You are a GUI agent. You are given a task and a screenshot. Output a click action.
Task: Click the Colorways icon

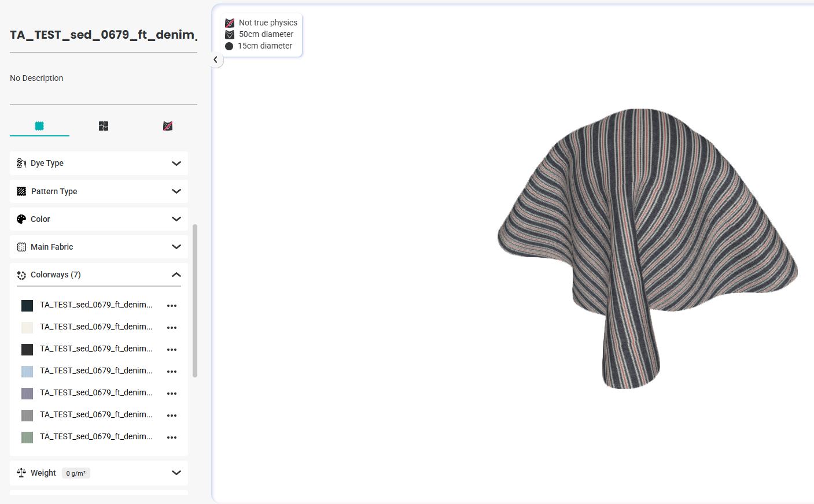(x=21, y=275)
